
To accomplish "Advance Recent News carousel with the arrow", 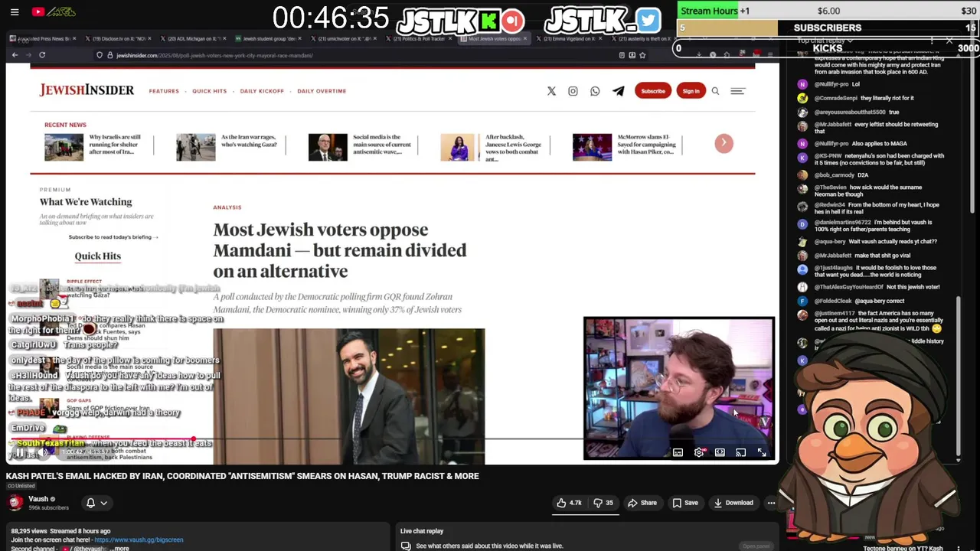I will pos(724,143).
